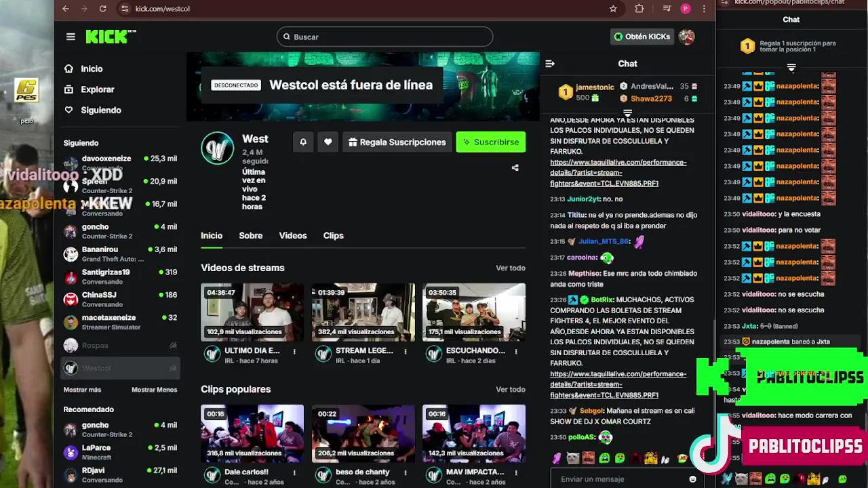Click the Westcol channel avatar

(x=217, y=148)
